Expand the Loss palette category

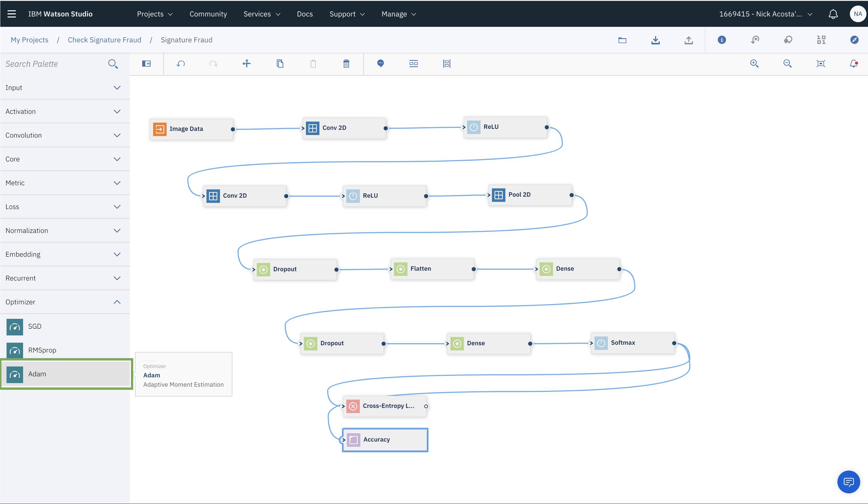pos(65,207)
